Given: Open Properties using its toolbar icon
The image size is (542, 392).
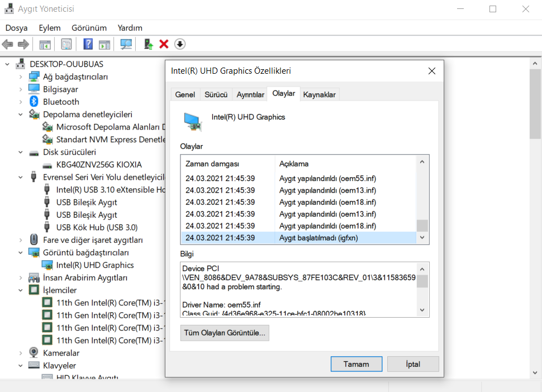Looking at the screenshot, I should (x=66, y=44).
